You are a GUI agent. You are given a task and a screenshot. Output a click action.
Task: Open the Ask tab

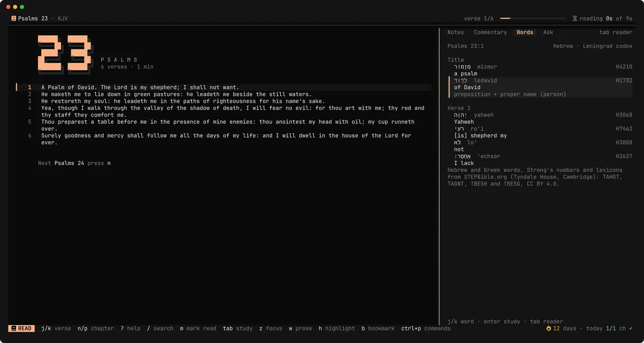coord(548,32)
